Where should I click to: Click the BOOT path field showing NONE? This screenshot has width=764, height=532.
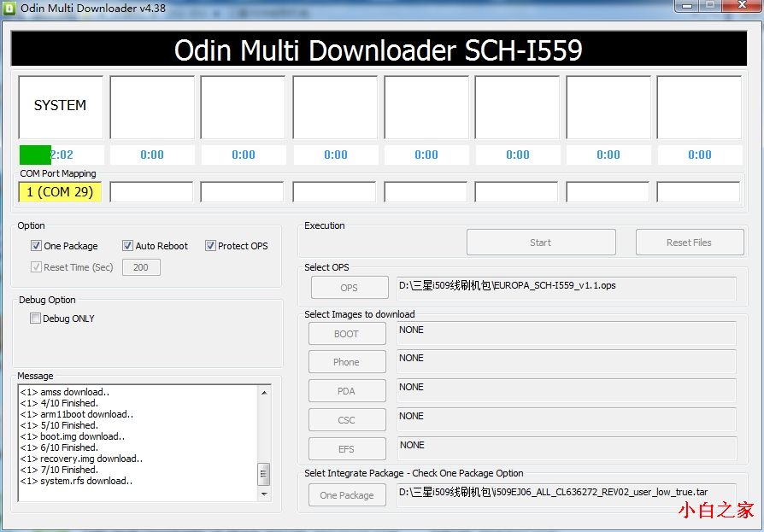pyautogui.click(x=567, y=334)
